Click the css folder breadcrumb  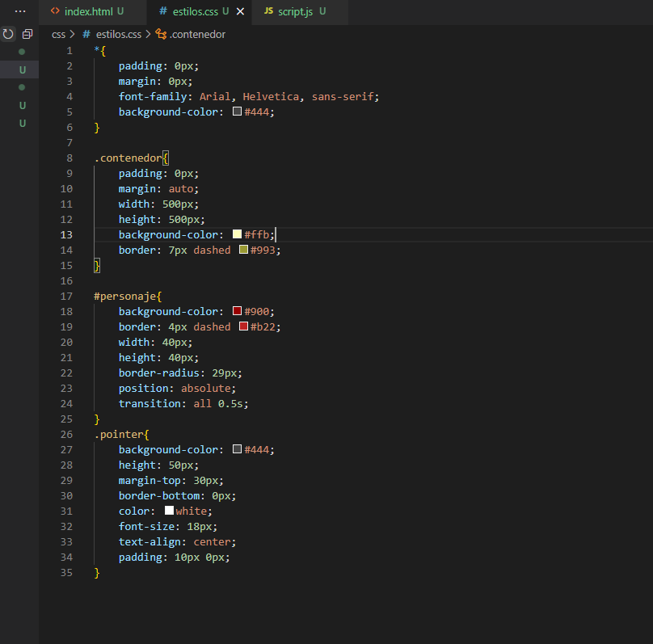[58, 35]
